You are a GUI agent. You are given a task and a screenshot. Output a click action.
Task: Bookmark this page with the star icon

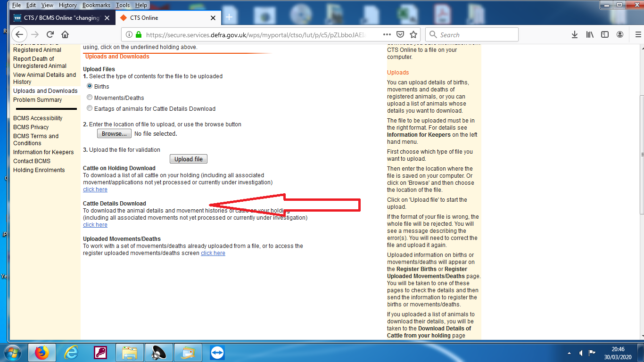point(413,34)
